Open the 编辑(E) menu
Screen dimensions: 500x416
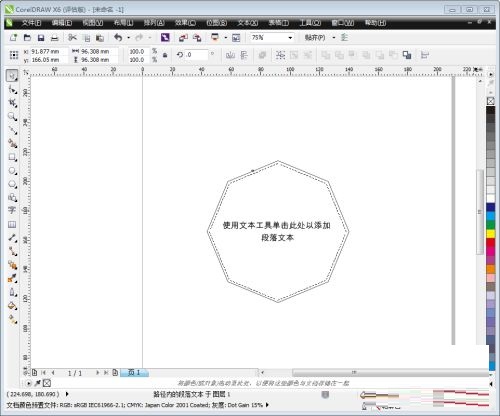62,23
